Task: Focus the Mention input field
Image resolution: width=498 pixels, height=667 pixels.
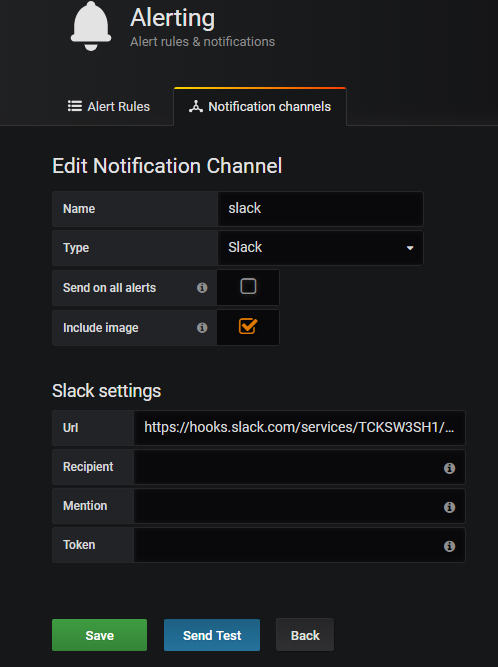Action: click(x=299, y=506)
